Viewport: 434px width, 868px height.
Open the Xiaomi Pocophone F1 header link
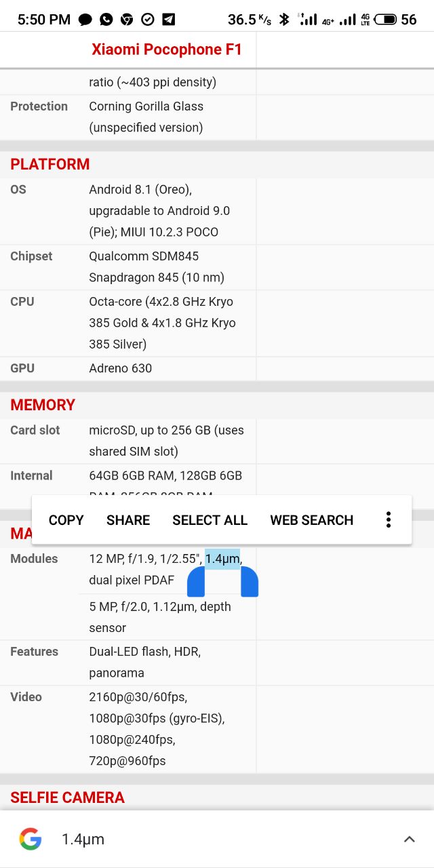pos(167,50)
